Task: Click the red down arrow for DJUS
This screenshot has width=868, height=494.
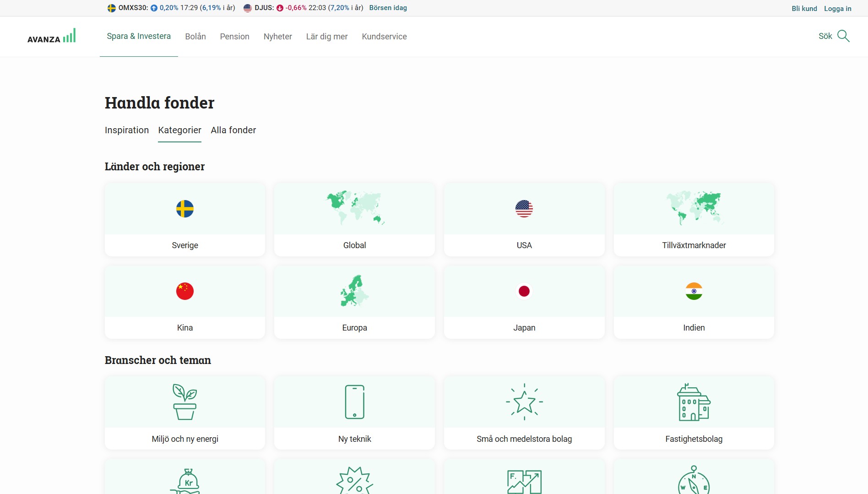Action: tap(280, 8)
